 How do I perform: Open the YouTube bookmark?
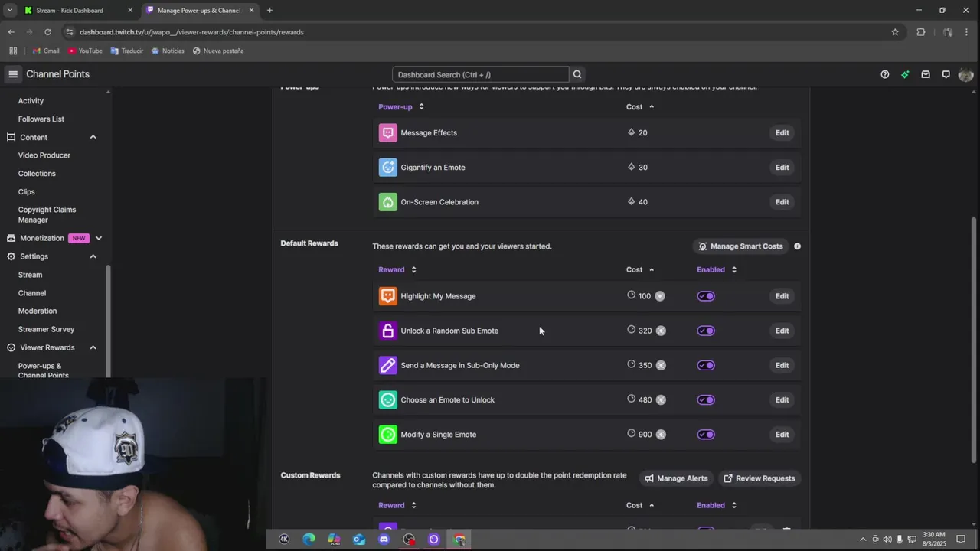(x=85, y=51)
